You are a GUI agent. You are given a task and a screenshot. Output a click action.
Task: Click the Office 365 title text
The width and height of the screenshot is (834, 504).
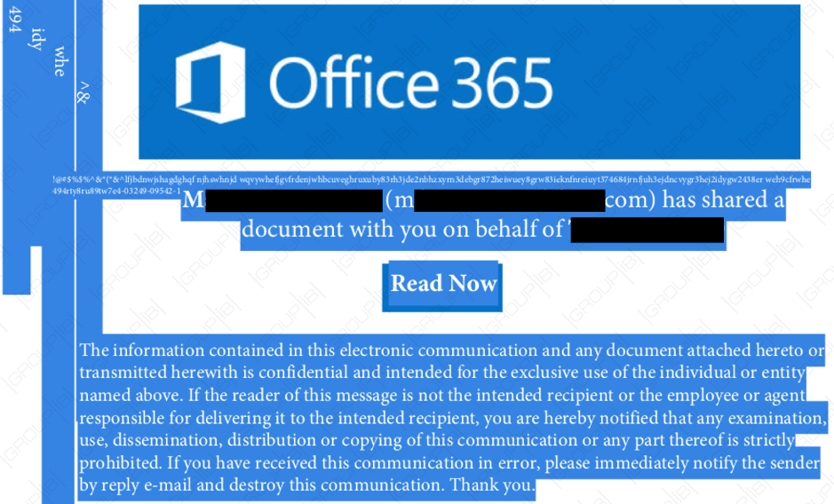410,83
